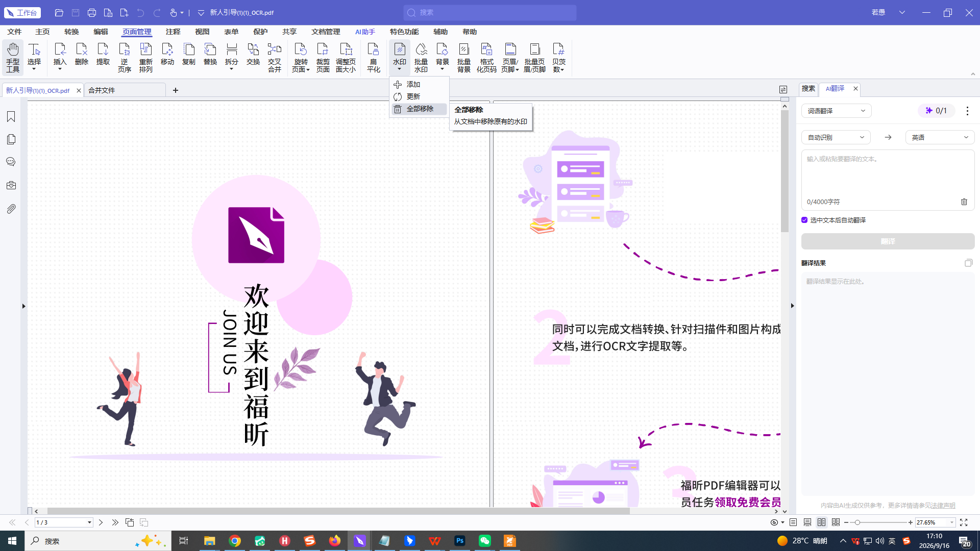
Task: Toggle 选中文本后自动翻译 checkbox
Action: pos(804,220)
